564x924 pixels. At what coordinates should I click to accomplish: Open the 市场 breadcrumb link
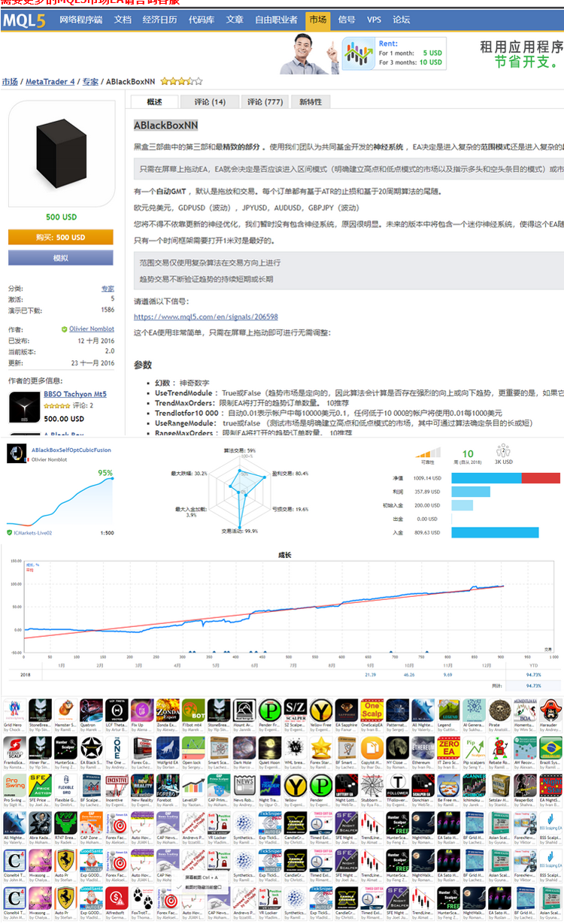[x=10, y=81]
